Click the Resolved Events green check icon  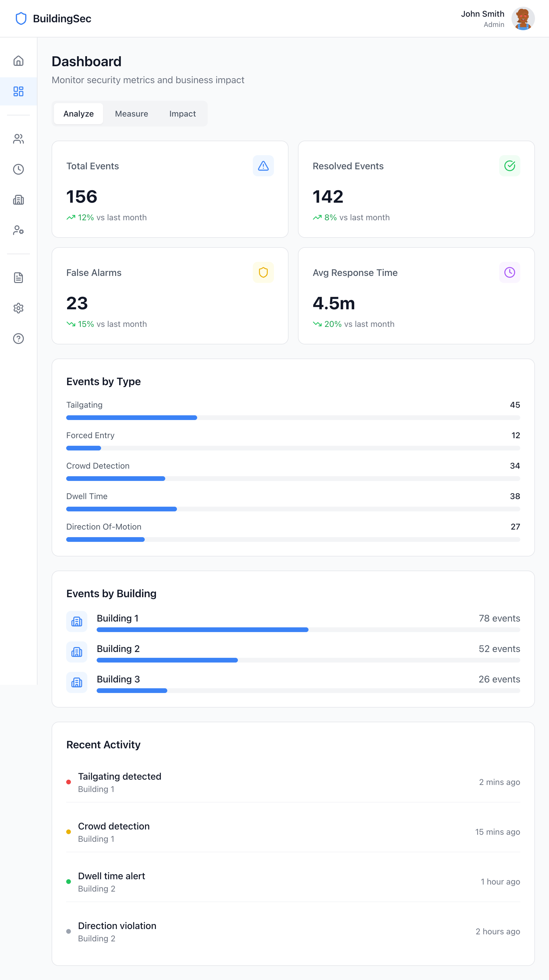click(509, 166)
